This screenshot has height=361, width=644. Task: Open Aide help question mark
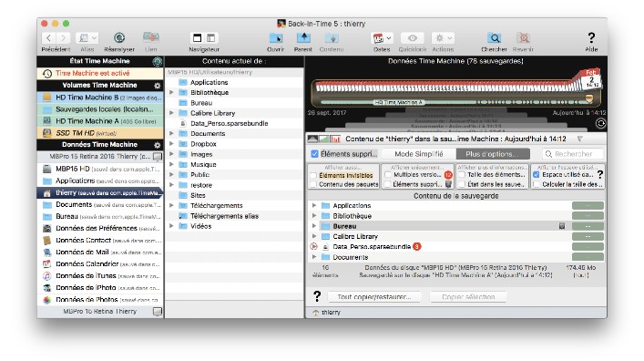(591, 37)
